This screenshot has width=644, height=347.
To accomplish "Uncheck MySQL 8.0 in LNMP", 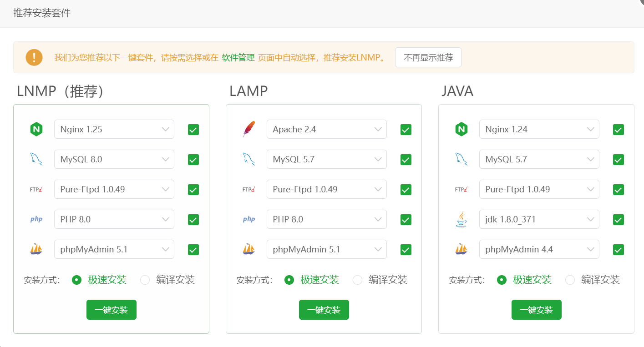I will tap(193, 160).
